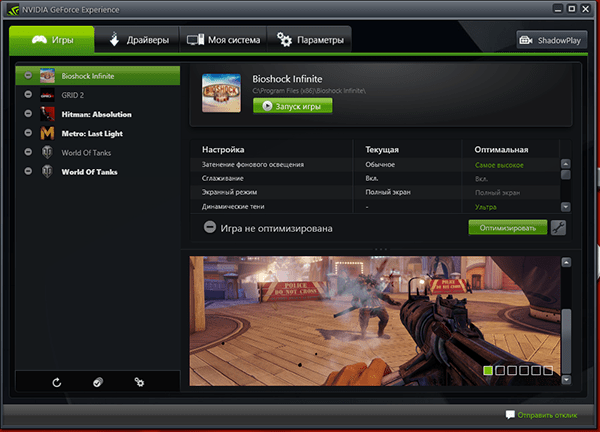
Task: Select the fourth screenshot indicator square
Action: pos(524,370)
